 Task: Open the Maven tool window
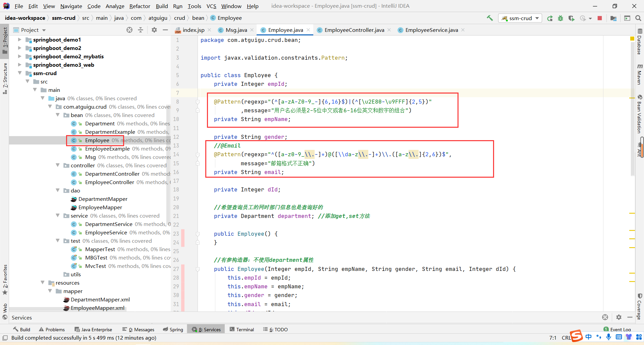coord(640,74)
